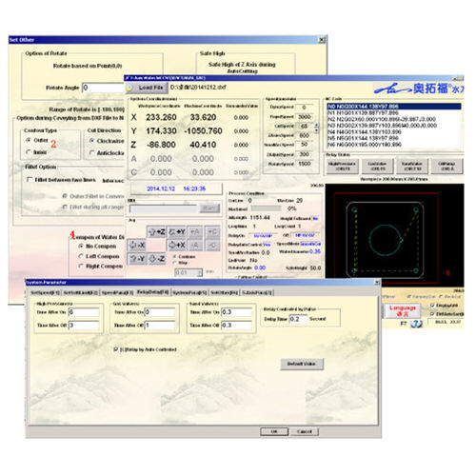Open the 5-AxisPara tab

[x=256, y=292]
